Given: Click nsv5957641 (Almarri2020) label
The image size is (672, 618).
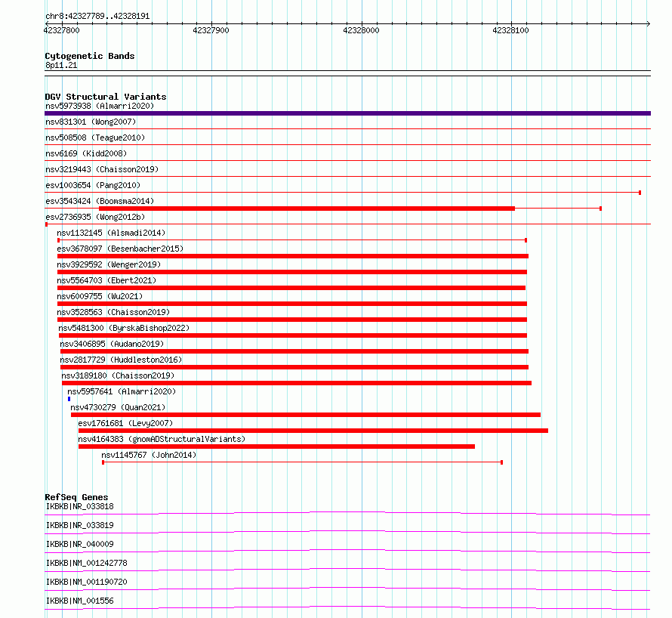Looking at the screenshot, I should coord(122,391).
